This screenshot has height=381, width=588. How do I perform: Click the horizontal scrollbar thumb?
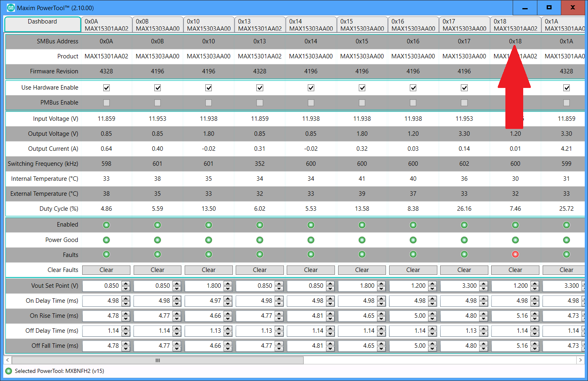pyautogui.click(x=158, y=360)
